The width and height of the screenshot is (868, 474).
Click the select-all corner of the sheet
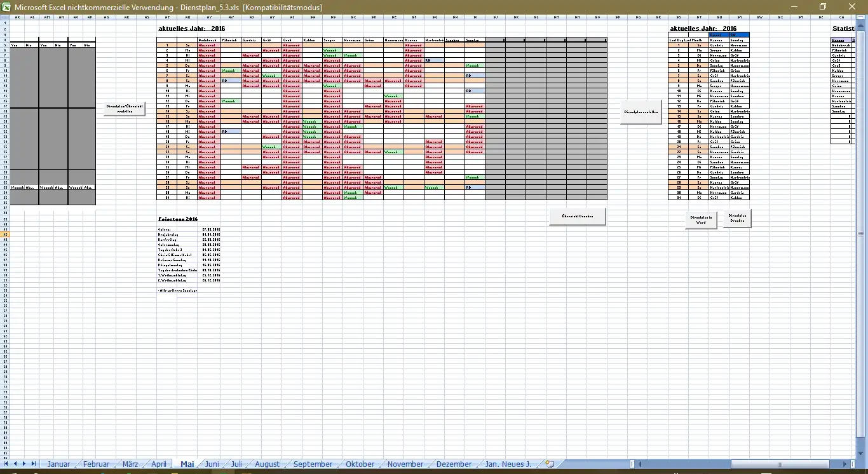(x=4, y=17)
